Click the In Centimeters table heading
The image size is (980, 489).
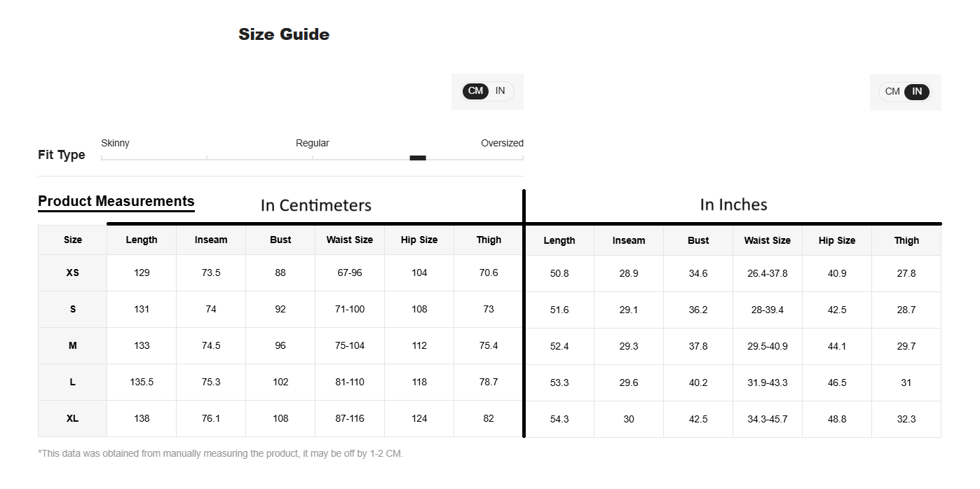[315, 205]
